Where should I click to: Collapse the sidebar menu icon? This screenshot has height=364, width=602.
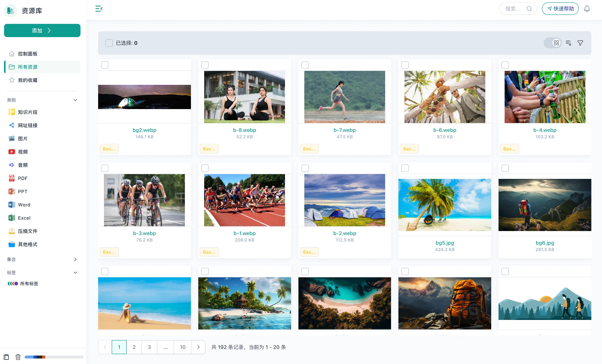click(x=99, y=9)
